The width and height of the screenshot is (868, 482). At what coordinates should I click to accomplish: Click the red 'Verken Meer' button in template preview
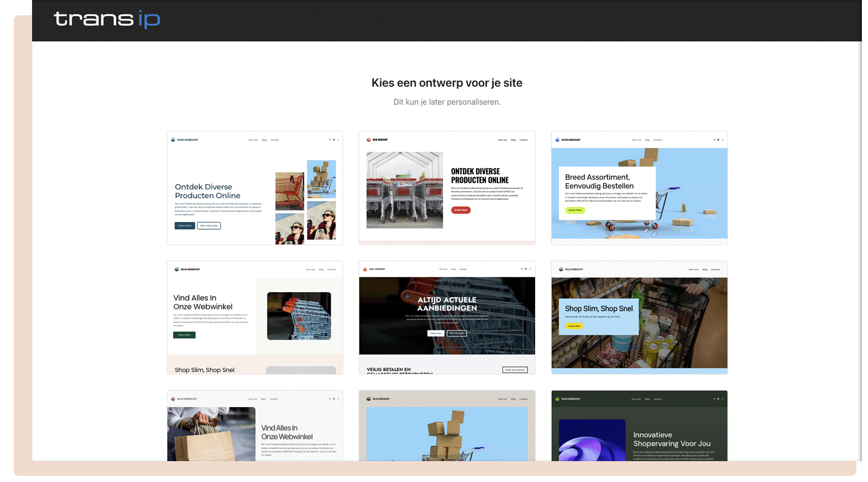(x=461, y=210)
